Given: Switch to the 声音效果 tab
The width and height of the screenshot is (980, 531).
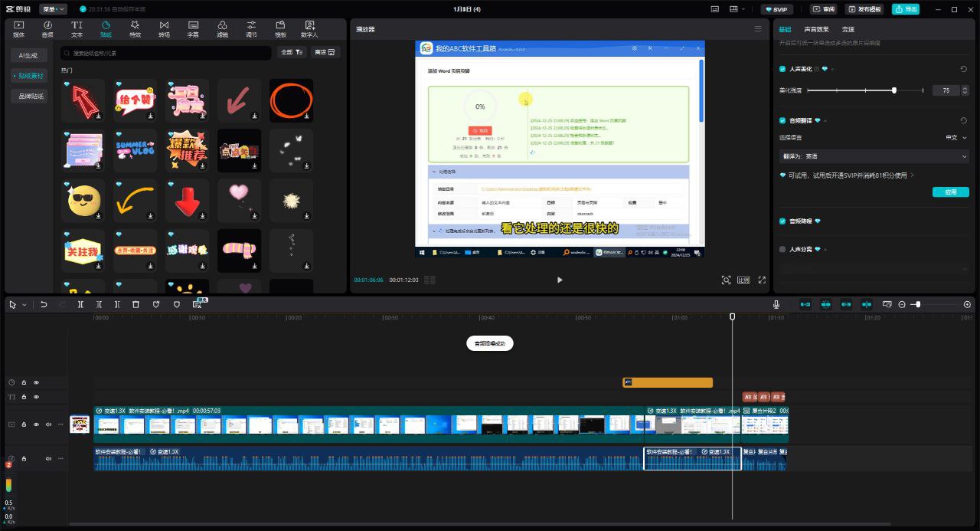Looking at the screenshot, I should [x=816, y=29].
